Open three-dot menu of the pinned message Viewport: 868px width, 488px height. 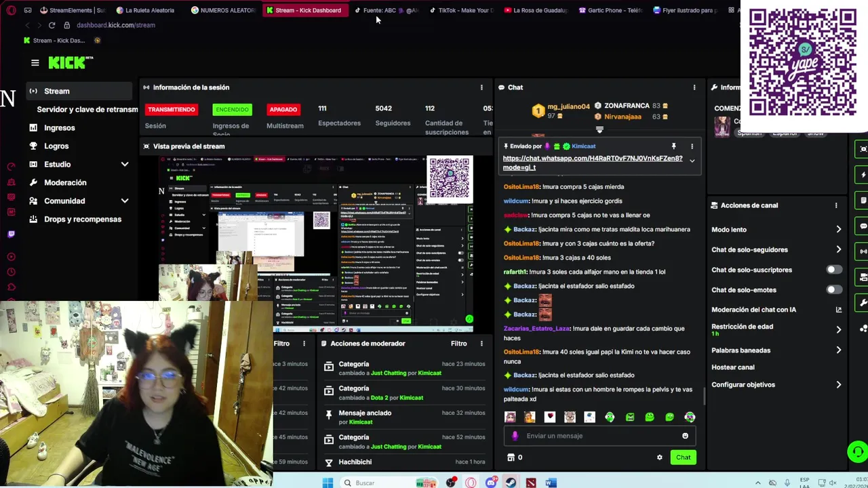tap(692, 146)
